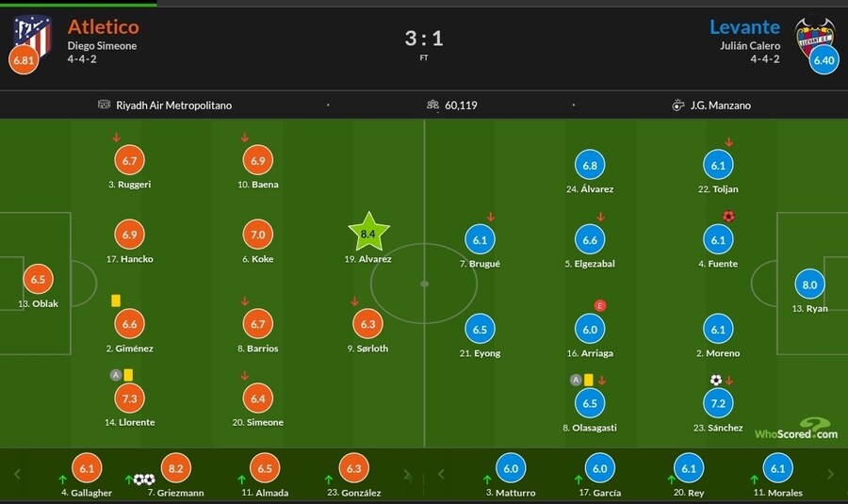Screen dimensions: 848x504
Task: Select Ryan's 8.0 rating badge
Action: coord(809,285)
